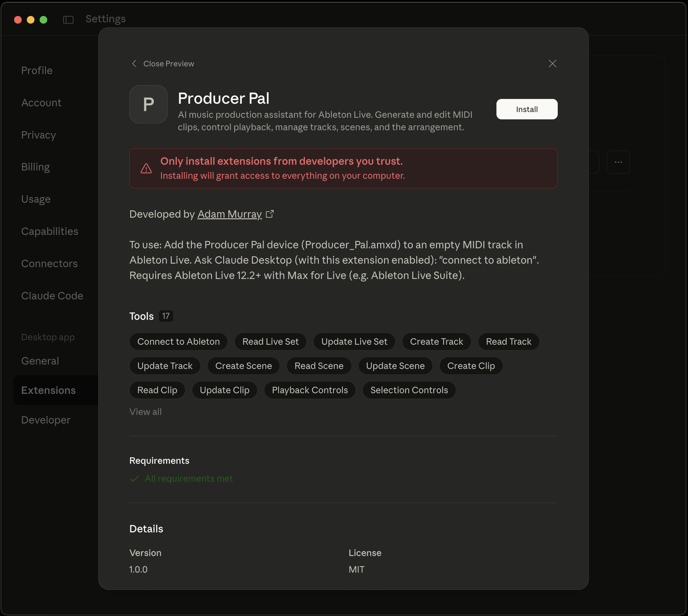Select Extensions in the sidebar
Viewport: 688px width, 616px height.
pyautogui.click(x=49, y=390)
